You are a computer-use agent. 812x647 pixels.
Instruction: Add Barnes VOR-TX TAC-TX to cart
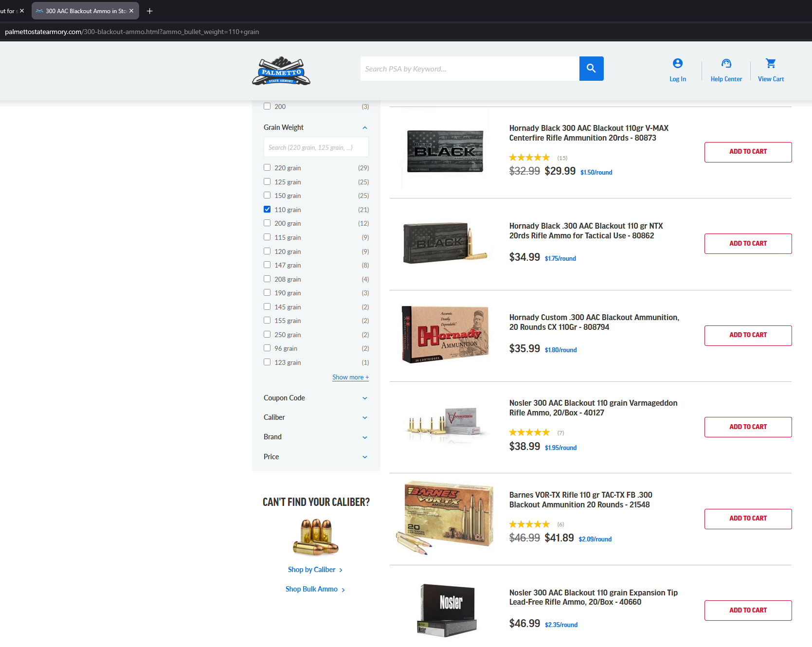748,519
